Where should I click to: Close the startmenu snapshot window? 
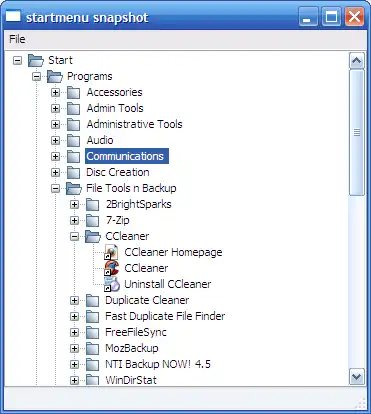point(354,17)
